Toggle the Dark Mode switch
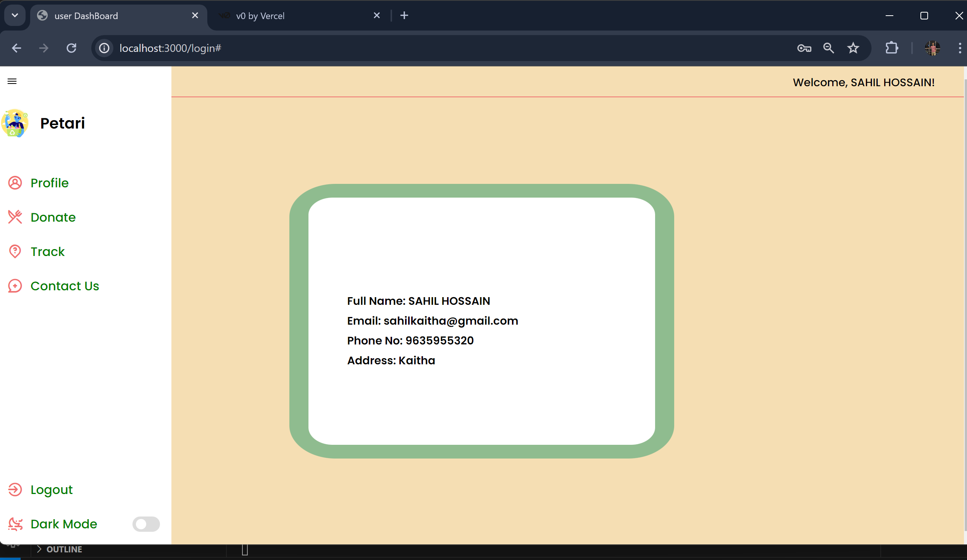This screenshot has height=560, width=967. (146, 524)
